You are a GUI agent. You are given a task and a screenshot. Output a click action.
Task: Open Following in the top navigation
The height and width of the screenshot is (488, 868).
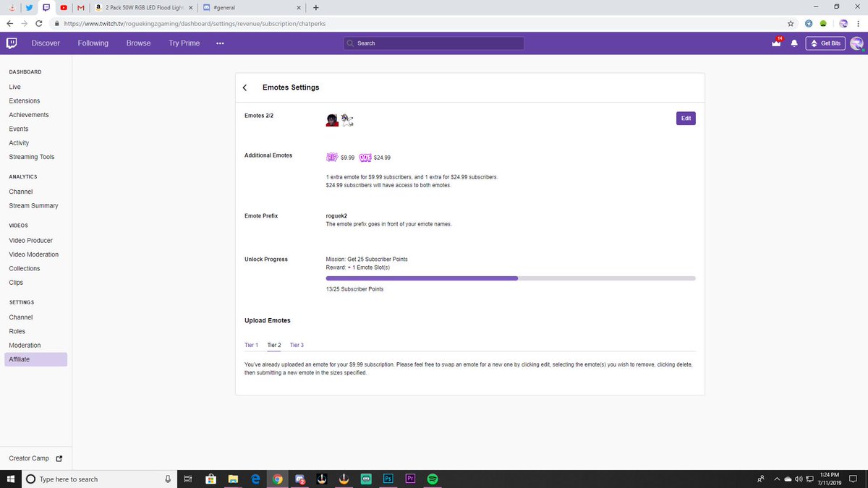pos(93,43)
